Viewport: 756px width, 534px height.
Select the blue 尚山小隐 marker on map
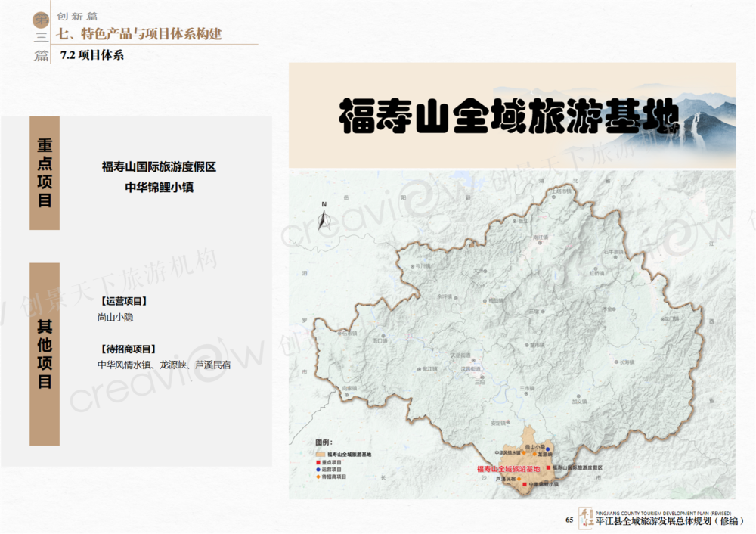pos(547,449)
